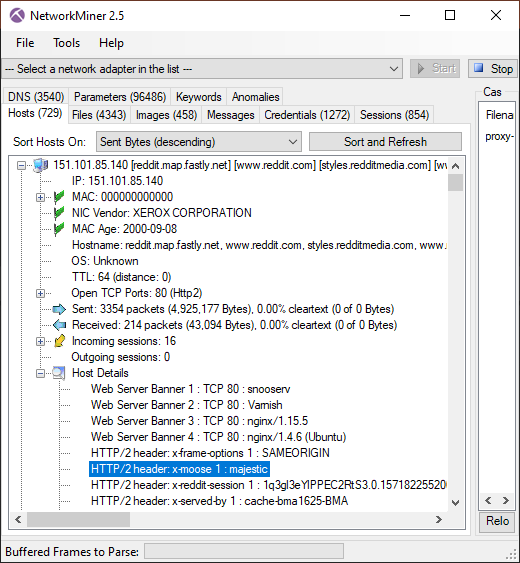Click the Sort and Refresh button
520x563 pixels.
[x=385, y=142]
